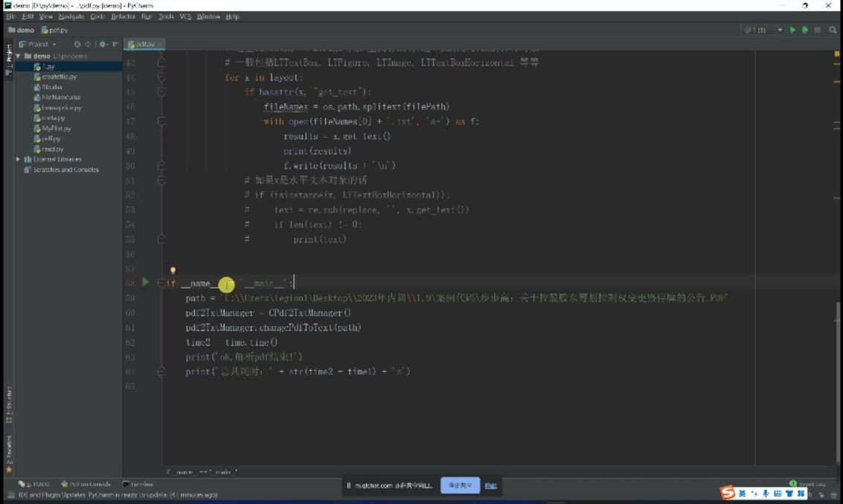The height and width of the screenshot is (504, 843).
Task: Open the File menu
Action: click(10, 16)
